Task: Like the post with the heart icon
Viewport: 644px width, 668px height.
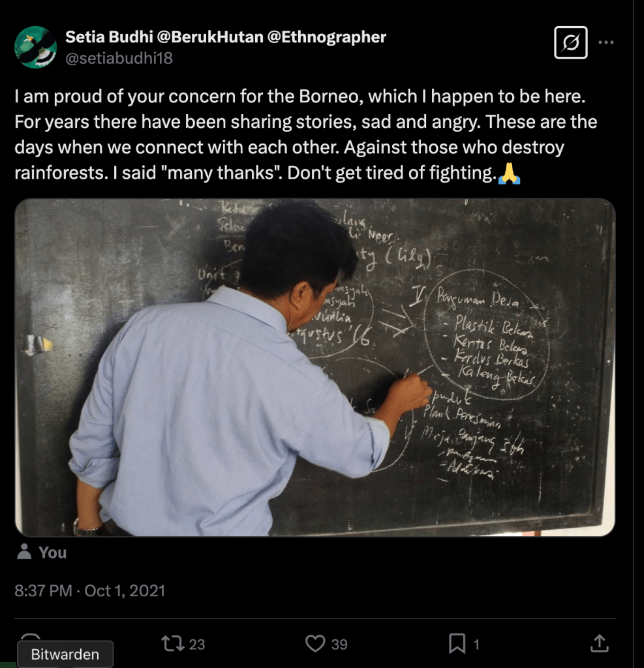Action: (315, 644)
